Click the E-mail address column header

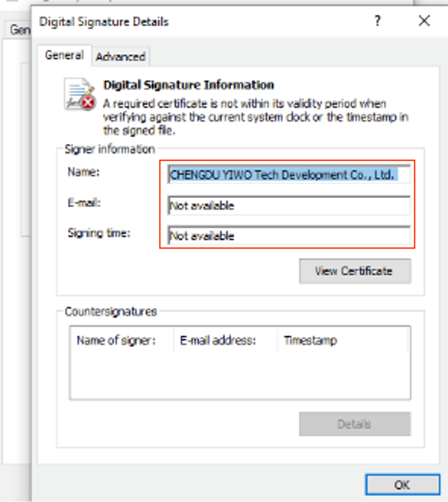226,340
